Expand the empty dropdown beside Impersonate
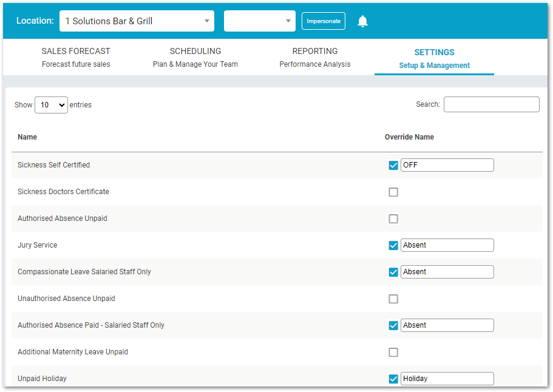Viewport: 553px width, 392px height. [260, 21]
